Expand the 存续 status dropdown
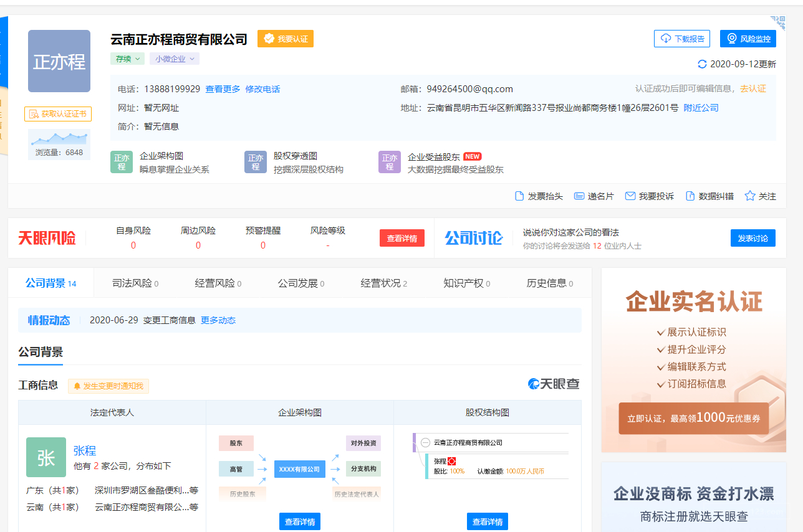 pyautogui.click(x=128, y=59)
